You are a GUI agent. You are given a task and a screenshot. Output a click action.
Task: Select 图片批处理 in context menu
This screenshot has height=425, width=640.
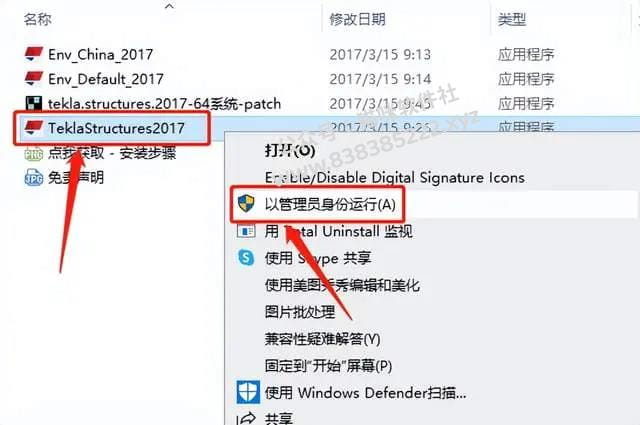(300, 312)
